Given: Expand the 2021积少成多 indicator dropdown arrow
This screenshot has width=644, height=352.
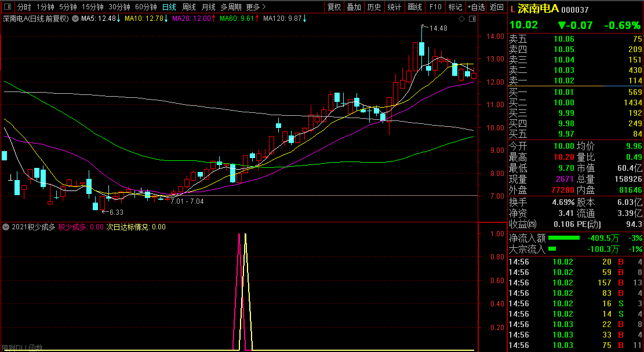Looking at the screenshot, I should click(x=6, y=227).
